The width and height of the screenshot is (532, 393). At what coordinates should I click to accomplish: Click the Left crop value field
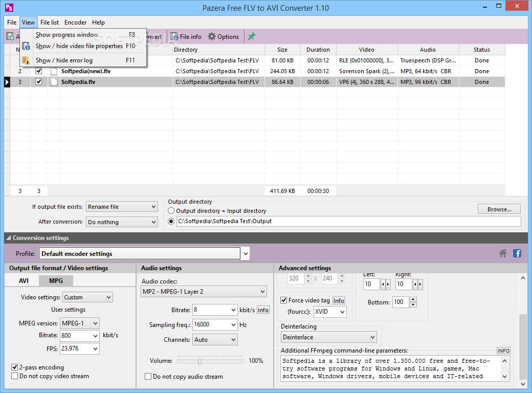coord(371,284)
